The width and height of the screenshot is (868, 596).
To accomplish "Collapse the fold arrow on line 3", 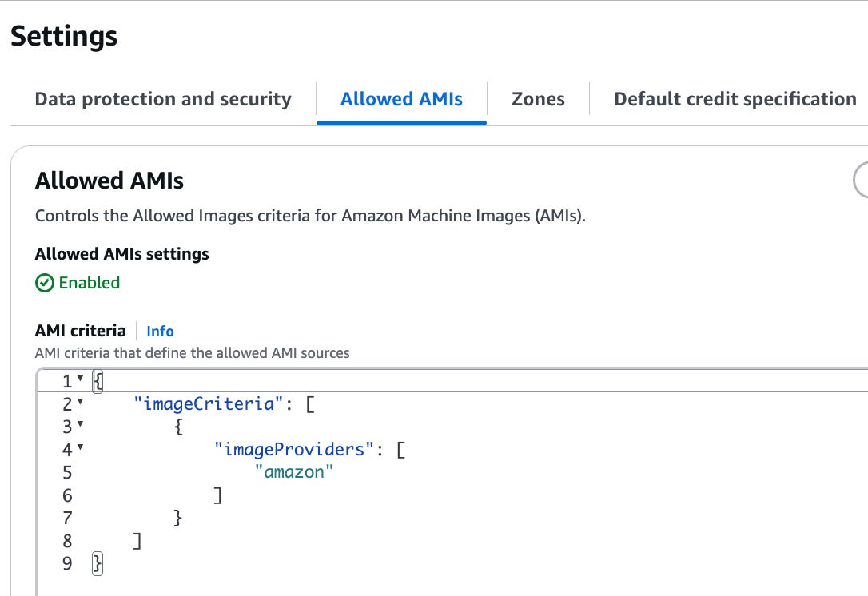I will [80, 424].
